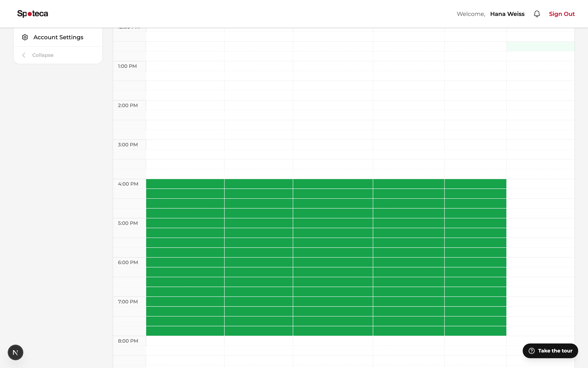This screenshot has height=368, width=588.
Task: Click the Hana Weiss user name
Action: (507, 14)
